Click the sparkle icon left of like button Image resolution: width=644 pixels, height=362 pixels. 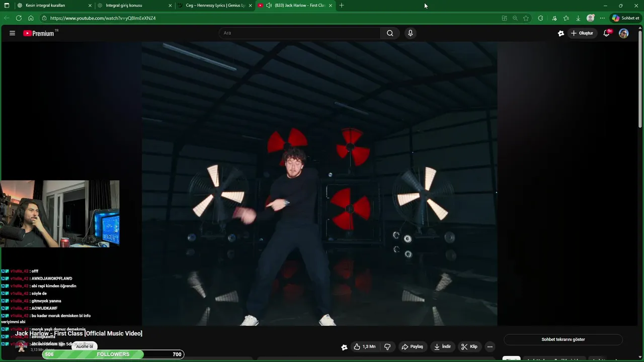pos(344,347)
